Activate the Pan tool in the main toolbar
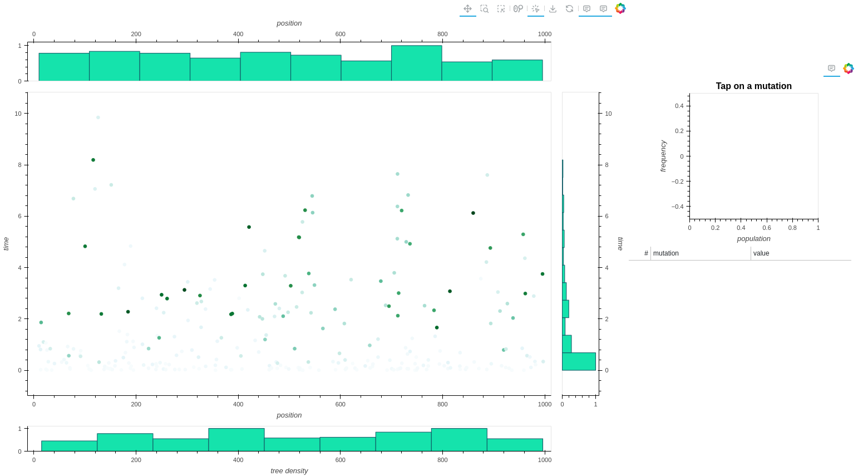The image size is (868, 476). 468,8
